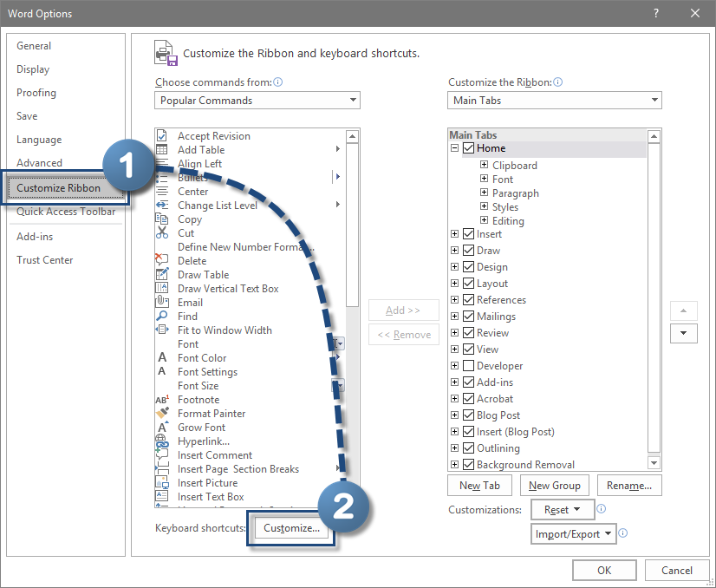The height and width of the screenshot is (588, 716).
Task: Expand the Clipboard group under Home
Action: (484, 166)
